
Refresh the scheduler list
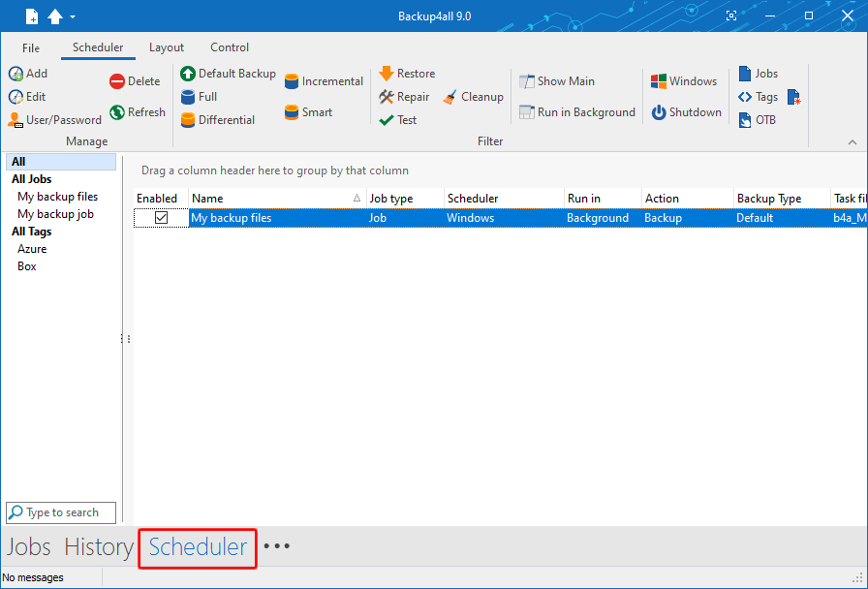coord(138,112)
